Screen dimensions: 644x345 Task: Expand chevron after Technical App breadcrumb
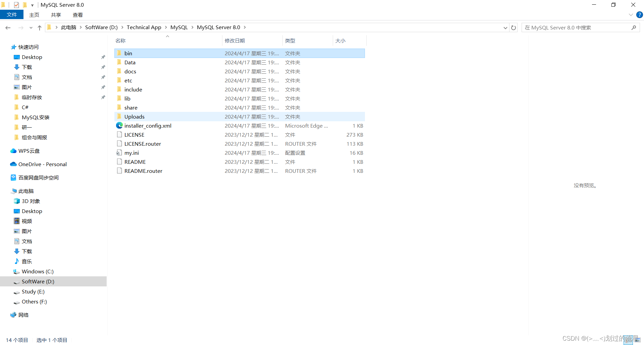click(x=166, y=27)
